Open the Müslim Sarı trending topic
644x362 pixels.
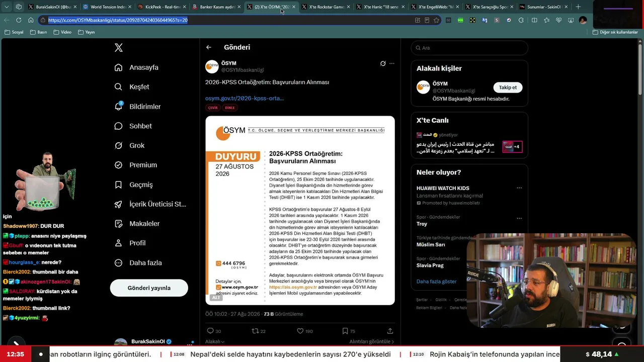[431, 245]
